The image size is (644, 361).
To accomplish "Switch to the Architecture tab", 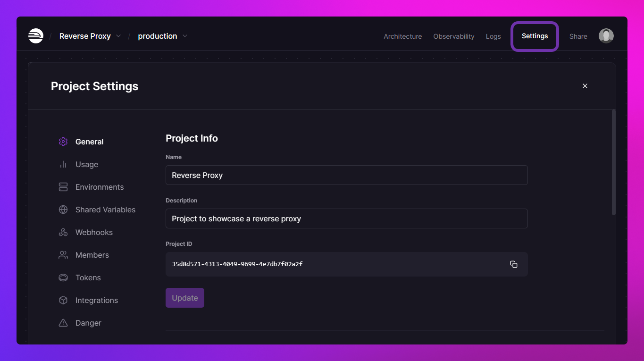I will 403,36.
